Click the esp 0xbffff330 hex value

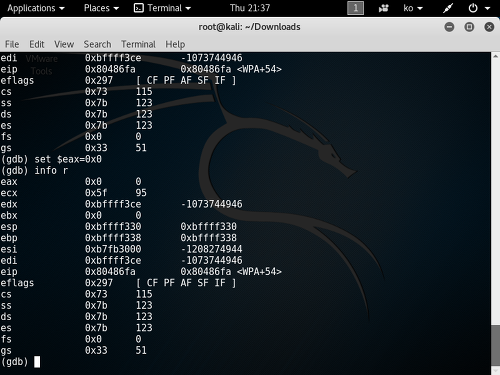(113, 227)
